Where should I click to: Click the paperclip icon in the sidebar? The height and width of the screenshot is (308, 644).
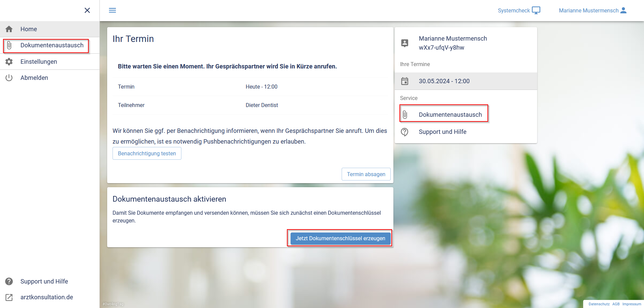[9, 45]
